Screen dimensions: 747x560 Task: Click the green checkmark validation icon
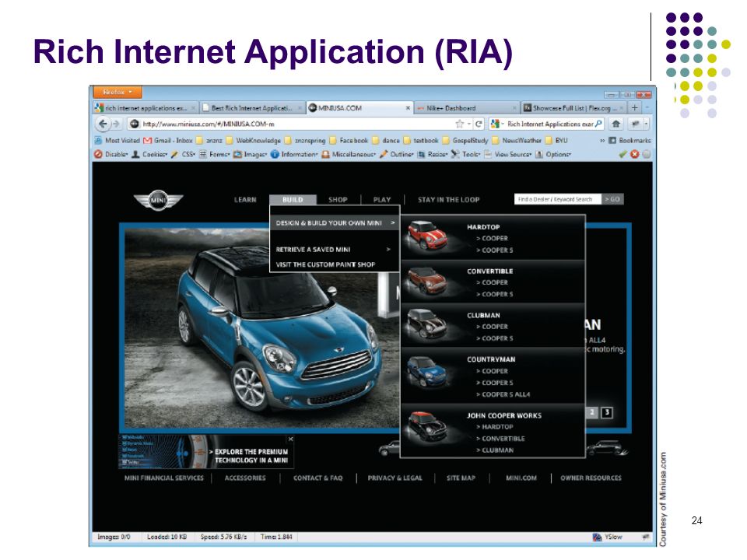tap(622, 154)
